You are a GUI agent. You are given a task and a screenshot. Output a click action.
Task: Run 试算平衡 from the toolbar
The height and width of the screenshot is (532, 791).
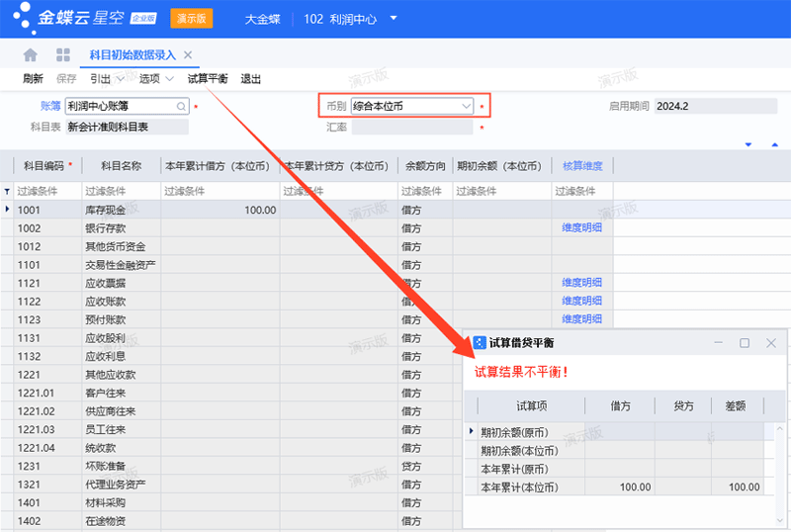click(208, 79)
